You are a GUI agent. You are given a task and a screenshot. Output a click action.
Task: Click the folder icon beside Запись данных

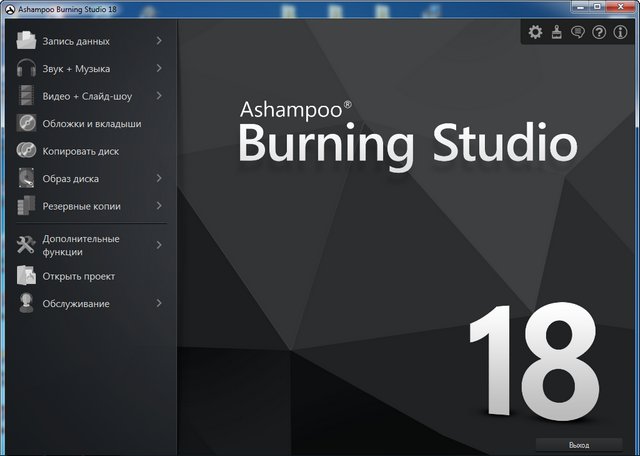pyautogui.click(x=26, y=41)
